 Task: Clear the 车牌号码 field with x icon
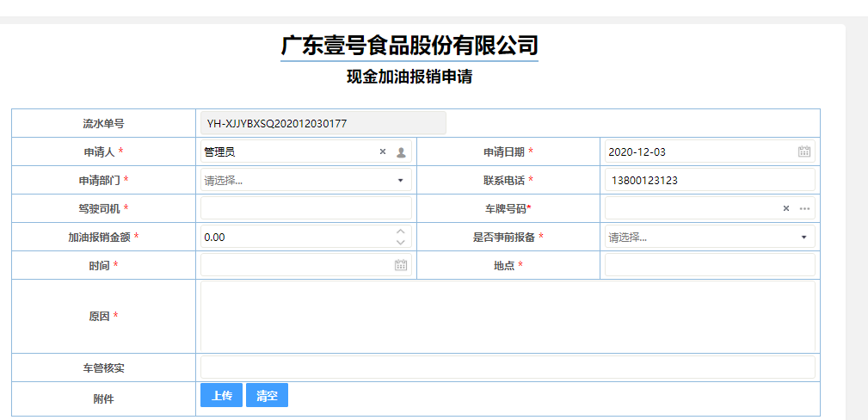pos(786,209)
